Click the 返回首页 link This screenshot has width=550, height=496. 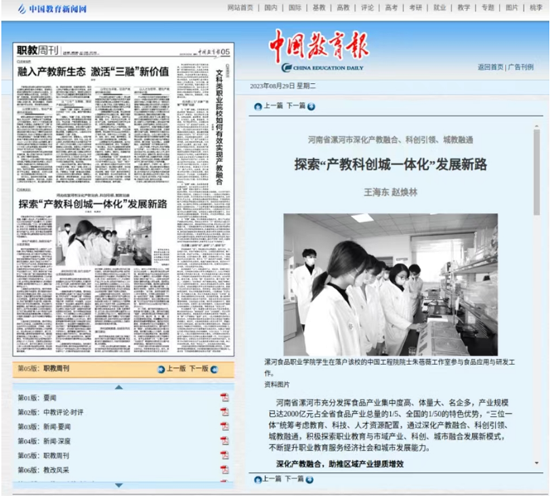click(x=490, y=67)
